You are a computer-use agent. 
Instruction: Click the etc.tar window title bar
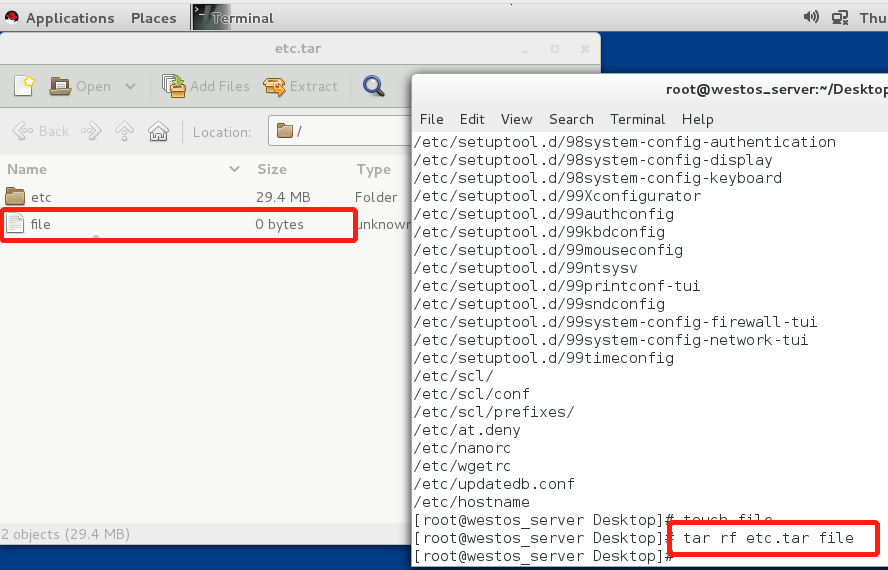point(298,49)
